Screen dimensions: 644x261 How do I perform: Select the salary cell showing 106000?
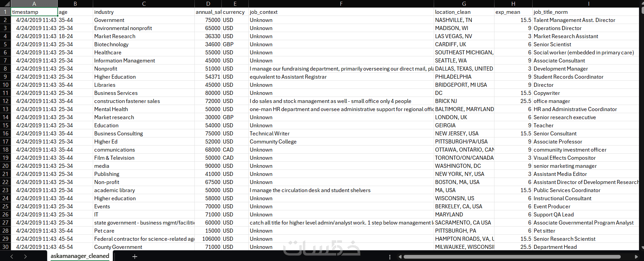point(208,239)
